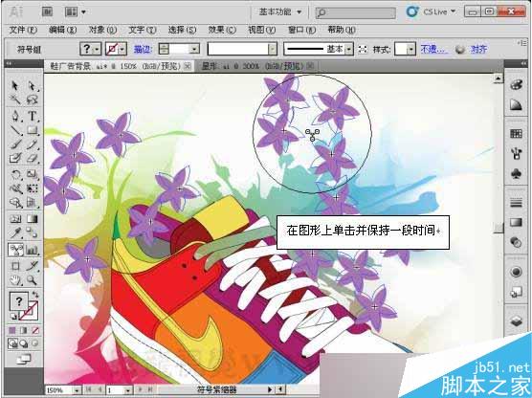532x398 pixels.
Task: Open the Graphic Styles panel
Action: pyautogui.click(x=516, y=292)
